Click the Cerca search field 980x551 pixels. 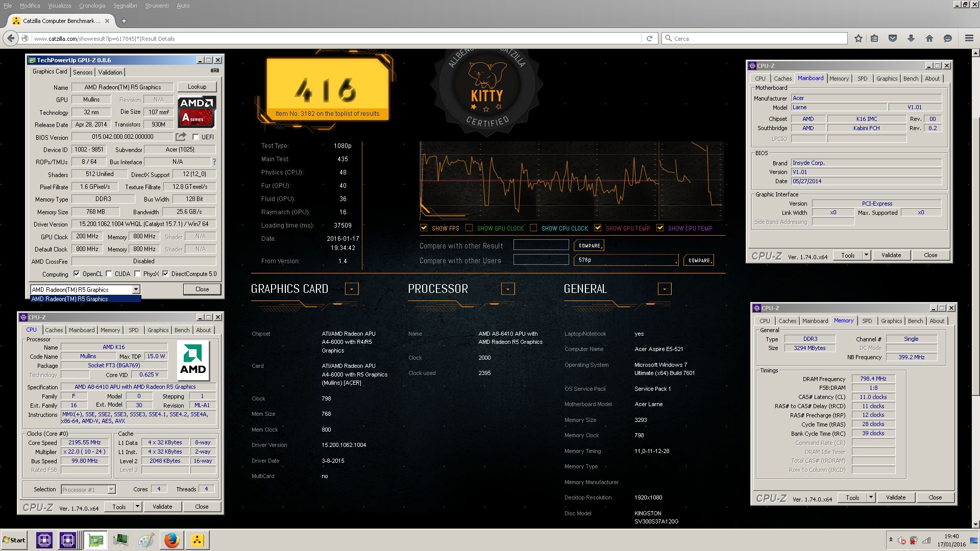pyautogui.click(x=755, y=38)
